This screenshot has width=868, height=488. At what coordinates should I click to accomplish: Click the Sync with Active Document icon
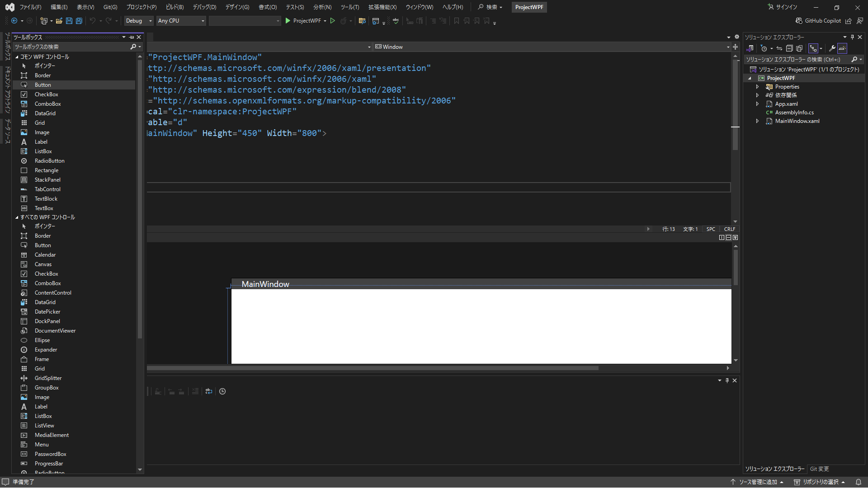click(779, 48)
